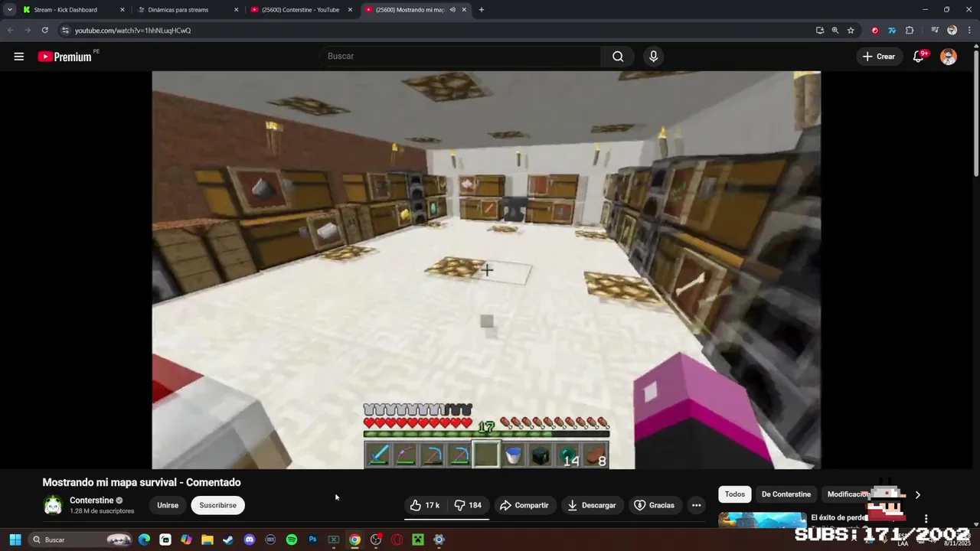Show more filter chips with the arrow
The image size is (980, 551).
(917, 494)
